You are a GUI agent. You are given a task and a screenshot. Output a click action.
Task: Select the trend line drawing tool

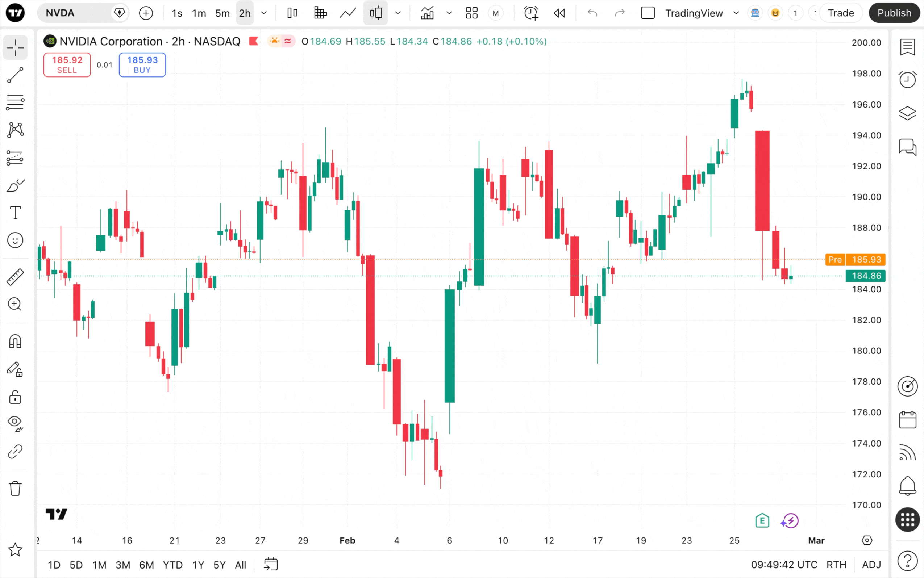(15, 75)
